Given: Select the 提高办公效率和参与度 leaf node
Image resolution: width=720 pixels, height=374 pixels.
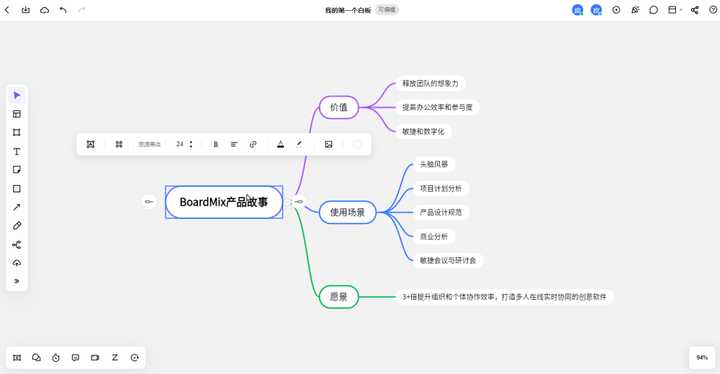Looking at the screenshot, I should click(x=437, y=108).
